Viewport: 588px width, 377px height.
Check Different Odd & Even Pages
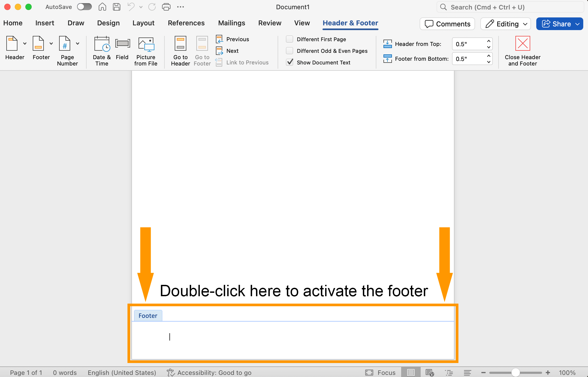pyautogui.click(x=290, y=51)
